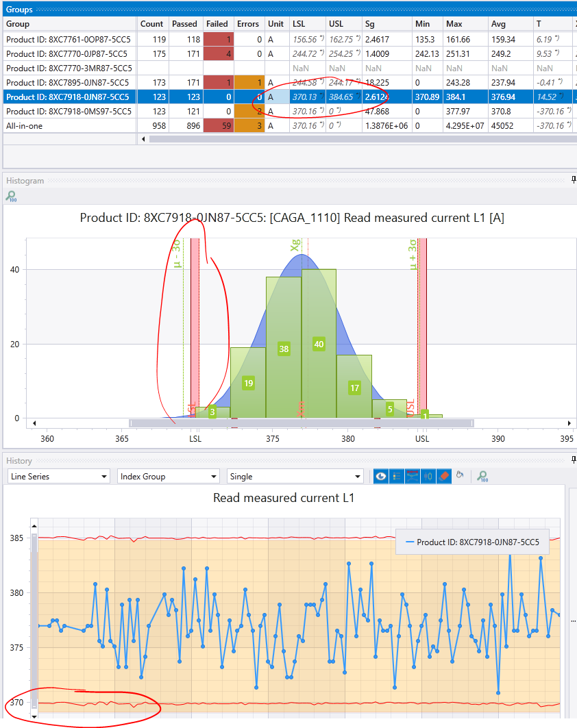Click right arrow of histogram scrollbar
This screenshot has width=577, height=728.
point(569,423)
